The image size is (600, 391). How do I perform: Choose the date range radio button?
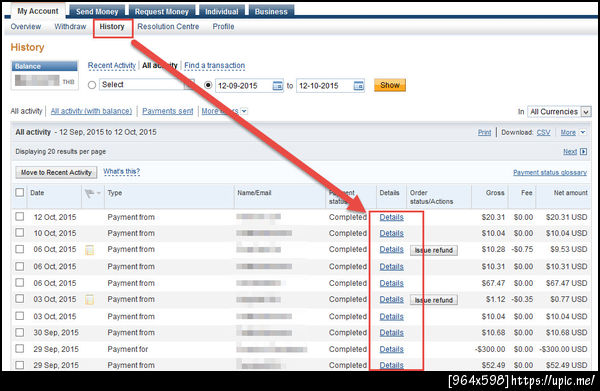coord(208,85)
